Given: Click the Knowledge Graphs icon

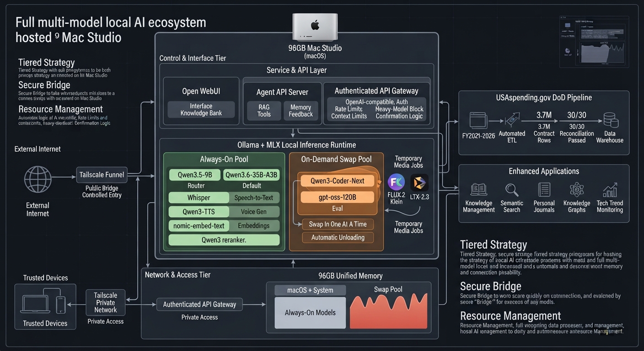Looking at the screenshot, I should coord(577,190).
